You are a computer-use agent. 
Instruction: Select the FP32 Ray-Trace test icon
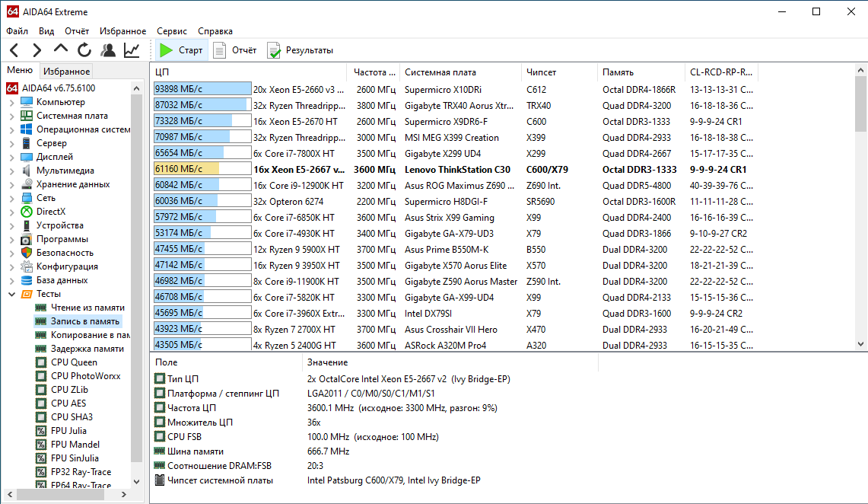pos(41,472)
